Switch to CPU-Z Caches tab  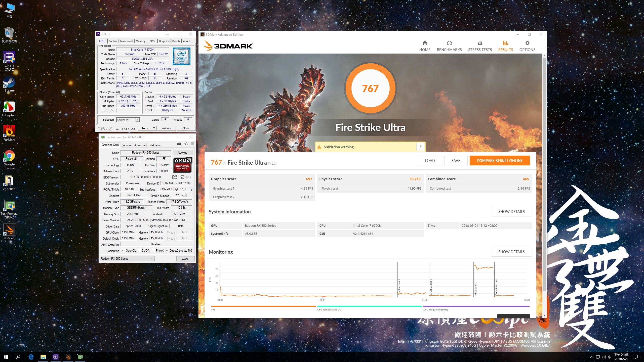(x=113, y=41)
